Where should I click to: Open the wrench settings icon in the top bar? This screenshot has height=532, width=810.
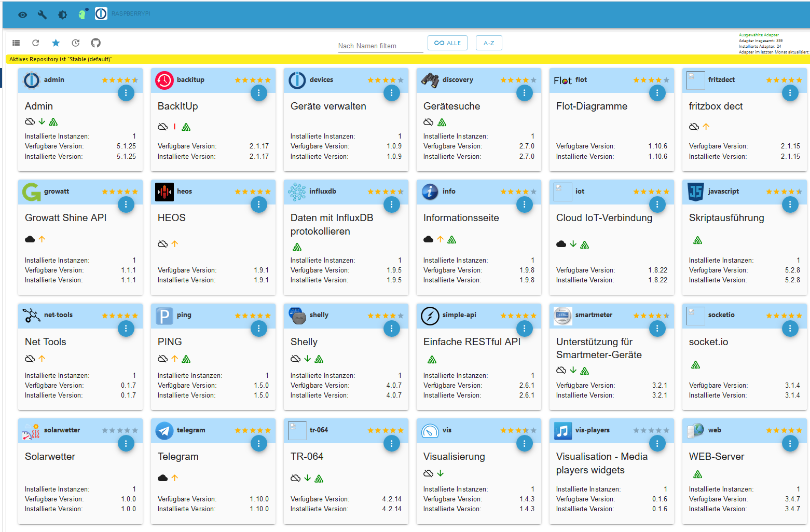pos(43,15)
